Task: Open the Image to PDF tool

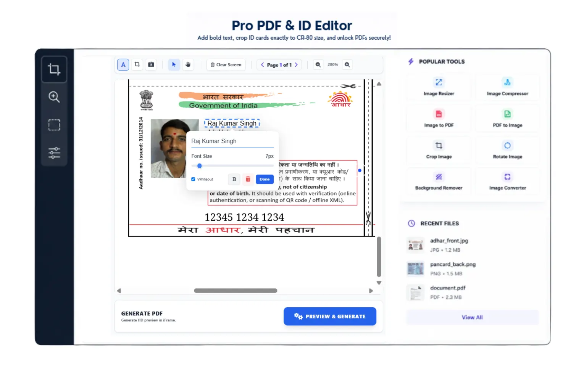Action: pyautogui.click(x=439, y=119)
